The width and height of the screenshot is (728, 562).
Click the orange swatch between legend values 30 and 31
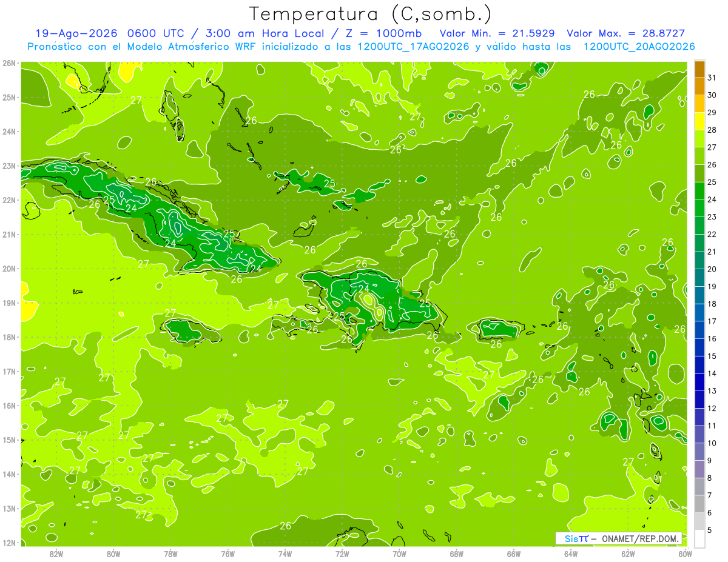click(699, 87)
